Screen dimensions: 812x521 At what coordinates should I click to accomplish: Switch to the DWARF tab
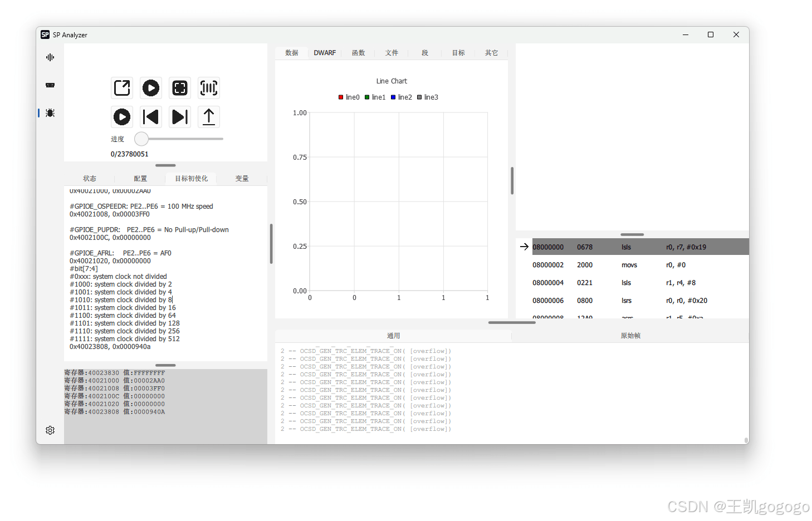click(x=325, y=53)
